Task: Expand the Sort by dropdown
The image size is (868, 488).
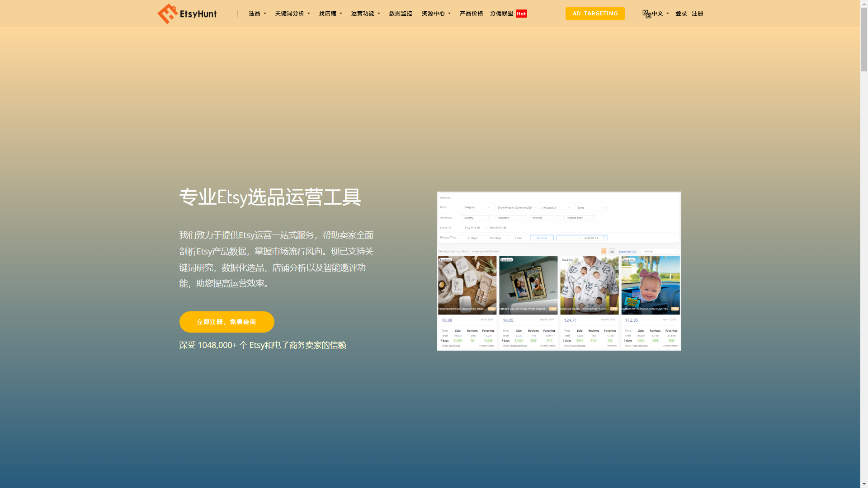Action: [x=660, y=251]
